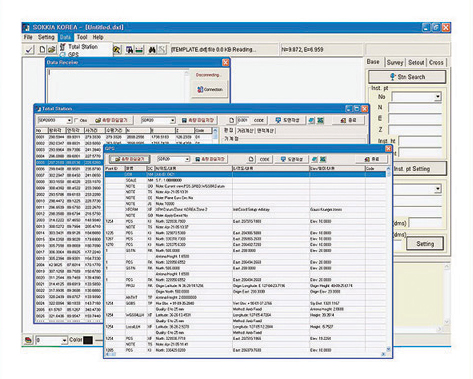Click the save survey file button in Total Station window
Image resolution: width=473 pixels, height=379 pixels.
[198, 120]
